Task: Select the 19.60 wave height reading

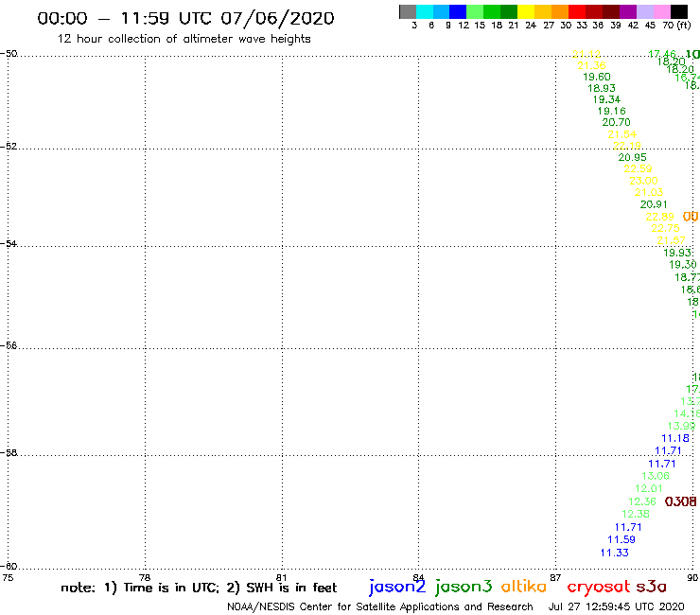Action: click(597, 77)
